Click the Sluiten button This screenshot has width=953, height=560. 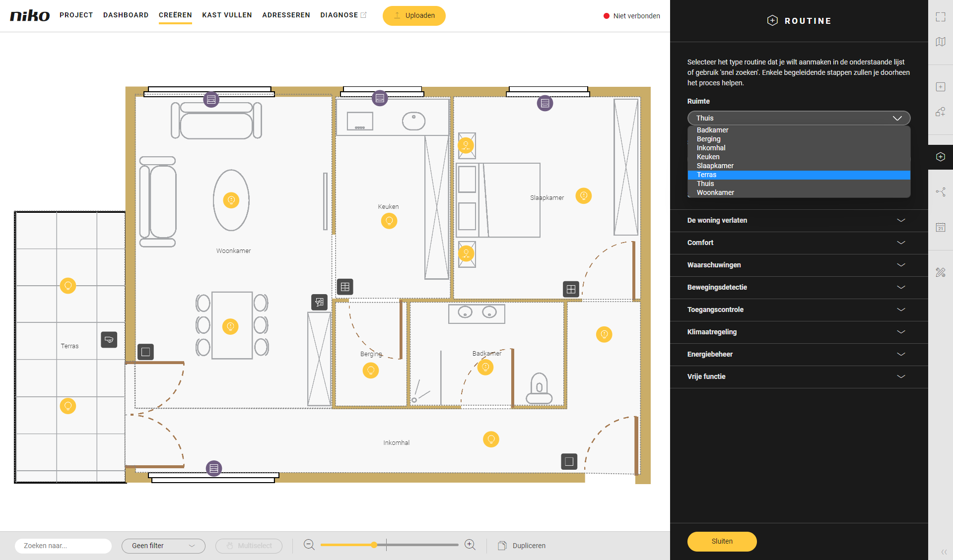[722, 541]
